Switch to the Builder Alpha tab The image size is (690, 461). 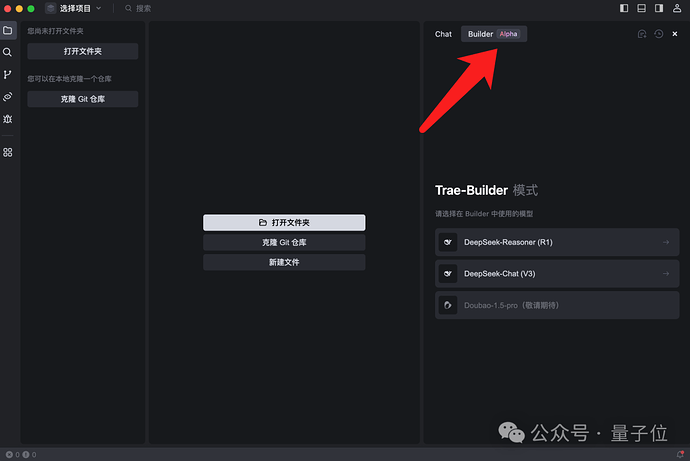pos(494,34)
